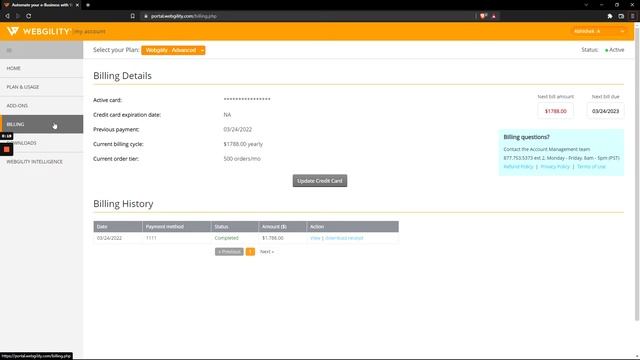Click the Next pagination link

click(267, 251)
